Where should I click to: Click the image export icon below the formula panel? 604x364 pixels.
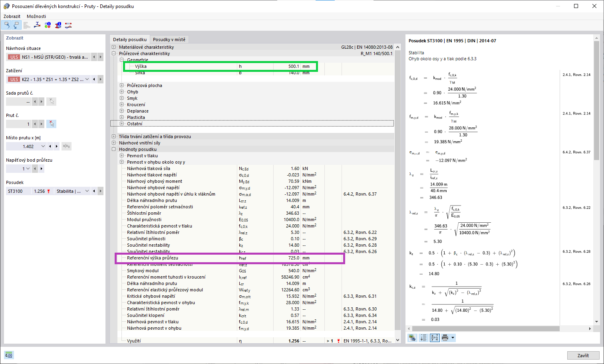tap(412, 338)
